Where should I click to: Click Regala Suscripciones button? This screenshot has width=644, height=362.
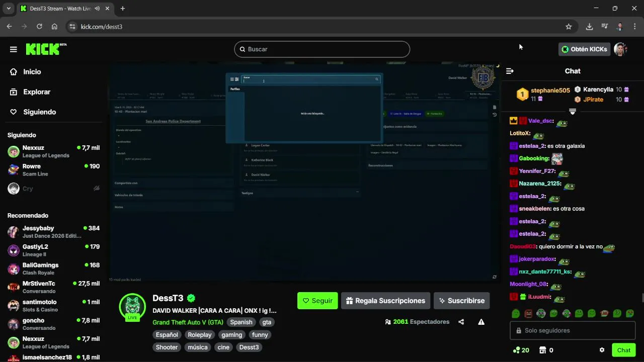[x=385, y=301]
